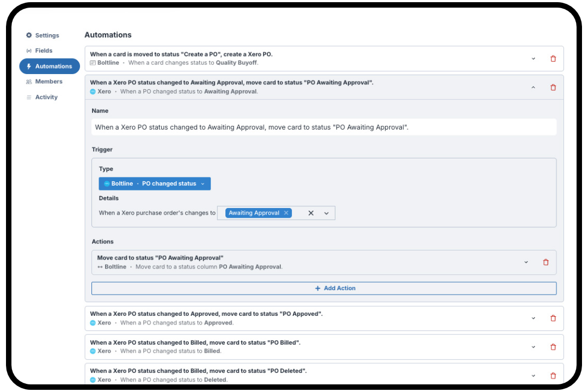
Task: Click the Xero logo in Billed automation row
Action: point(93,351)
